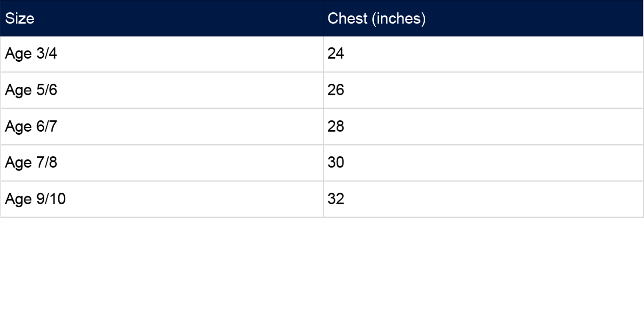Image resolution: width=644 pixels, height=335 pixels.
Task: Select the Age 6/7 size cell
Action: [x=162, y=127]
